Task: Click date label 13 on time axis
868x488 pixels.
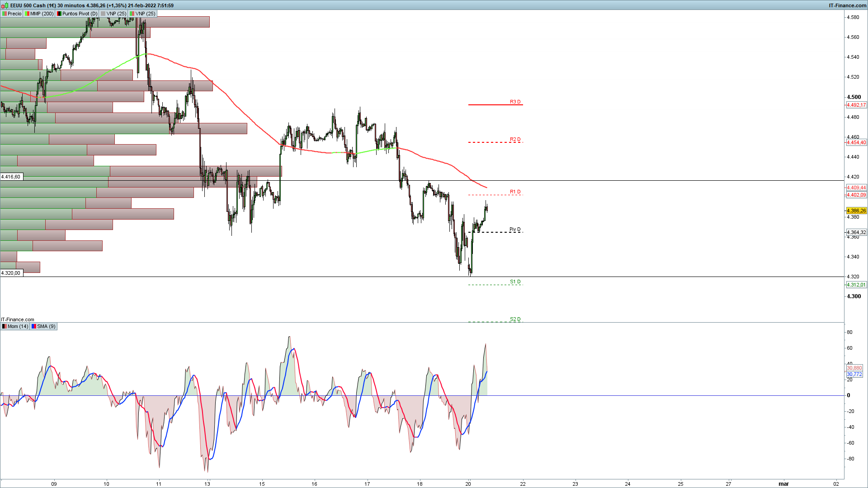Action: click(x=207, y=484)
